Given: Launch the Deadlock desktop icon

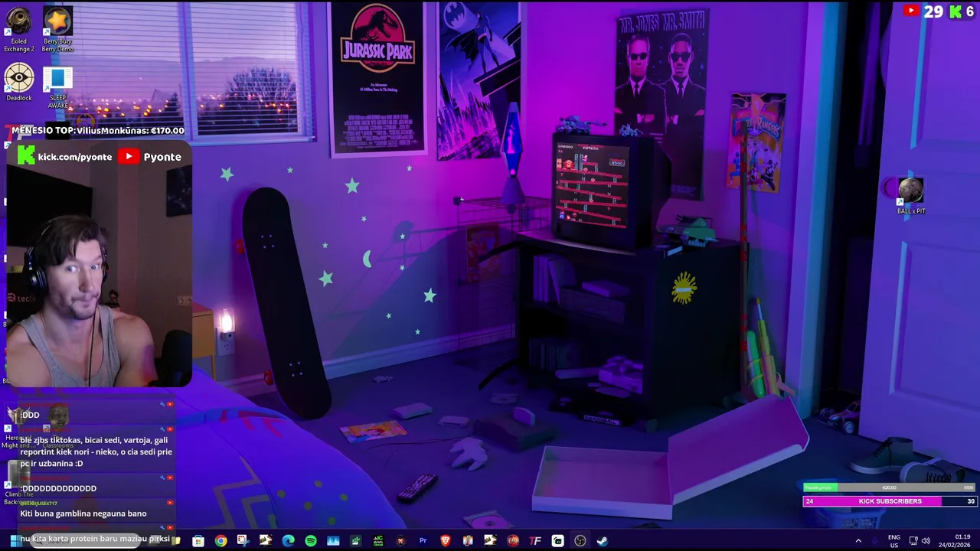Looking at the screenshot, I should pos(19,82).
